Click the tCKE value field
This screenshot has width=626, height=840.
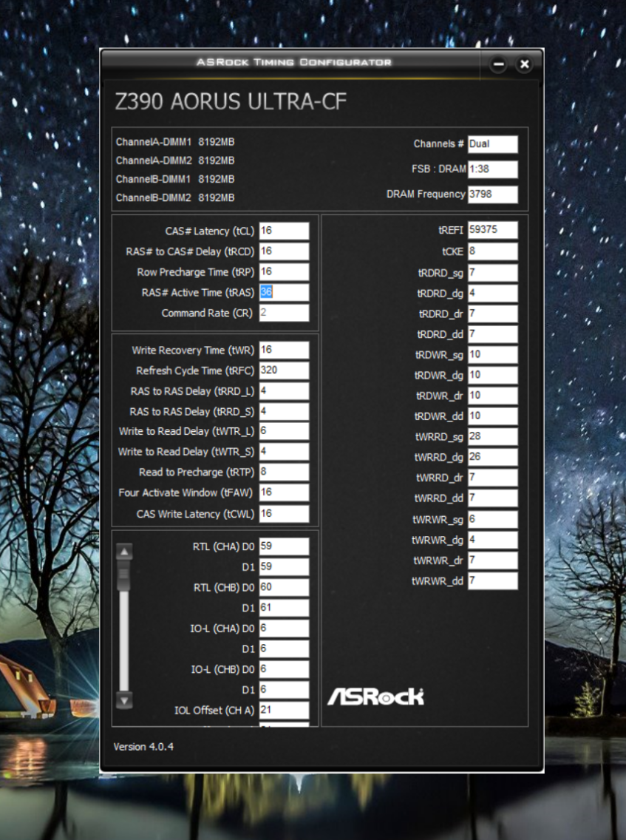493,251
